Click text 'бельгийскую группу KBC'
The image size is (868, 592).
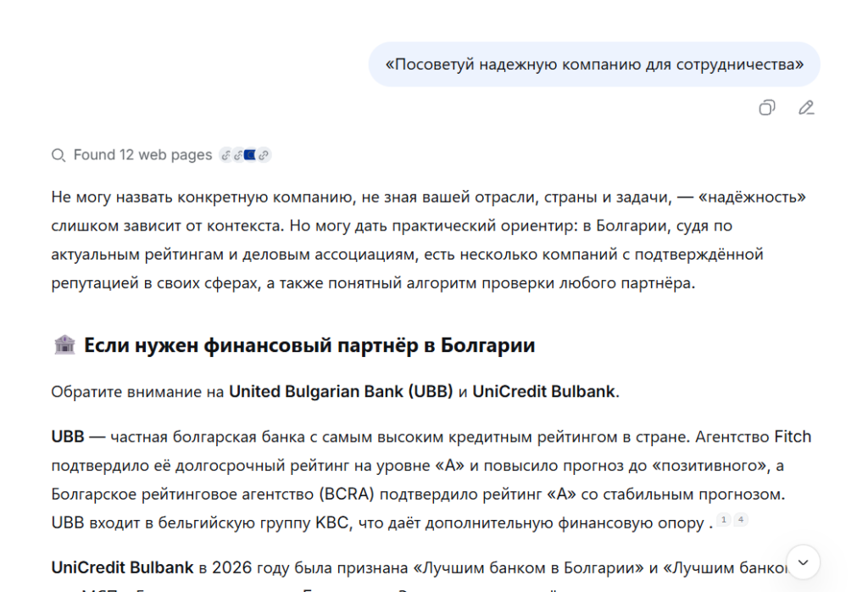[253, 522]
